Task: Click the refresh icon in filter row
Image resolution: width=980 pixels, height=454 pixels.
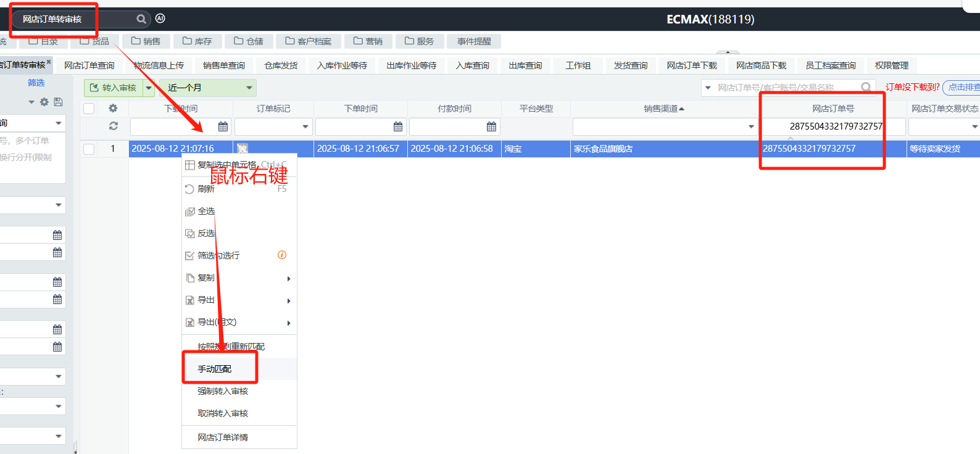Action: pyautogui.click(x=113, y=126)
